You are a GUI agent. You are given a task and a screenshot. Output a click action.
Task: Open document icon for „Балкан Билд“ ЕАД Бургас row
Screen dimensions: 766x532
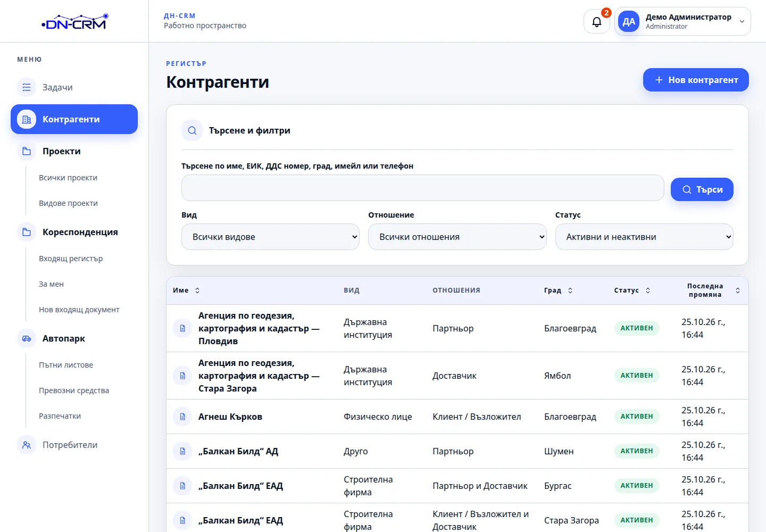coord(182,486)
